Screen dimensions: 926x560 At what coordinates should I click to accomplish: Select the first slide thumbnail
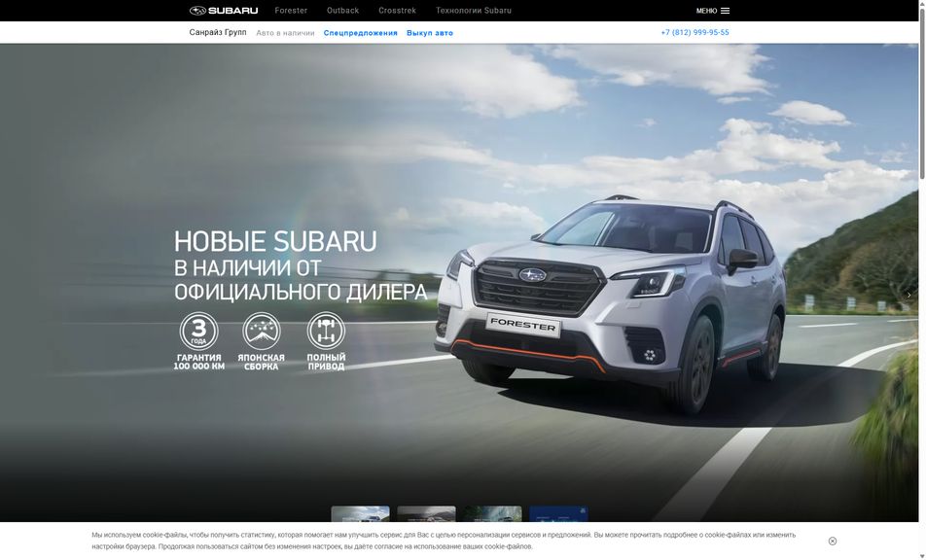click(x=360, y=514)
